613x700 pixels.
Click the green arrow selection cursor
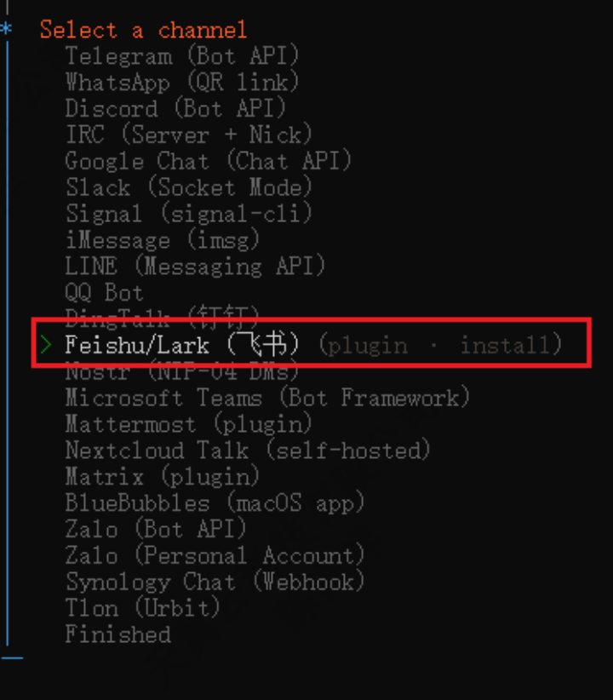(46, 345)
